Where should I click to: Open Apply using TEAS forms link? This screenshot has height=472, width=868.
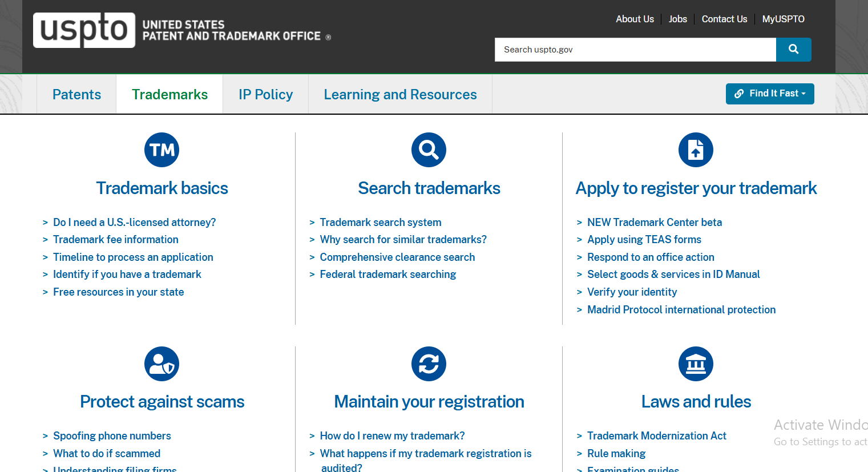point(644,240)
